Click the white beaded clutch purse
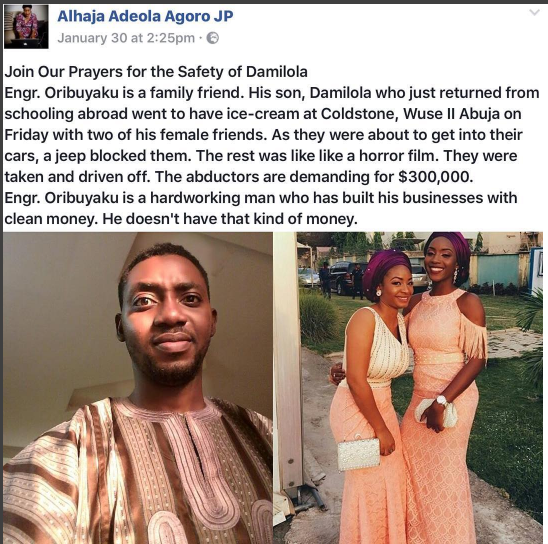 click(359, 453)
